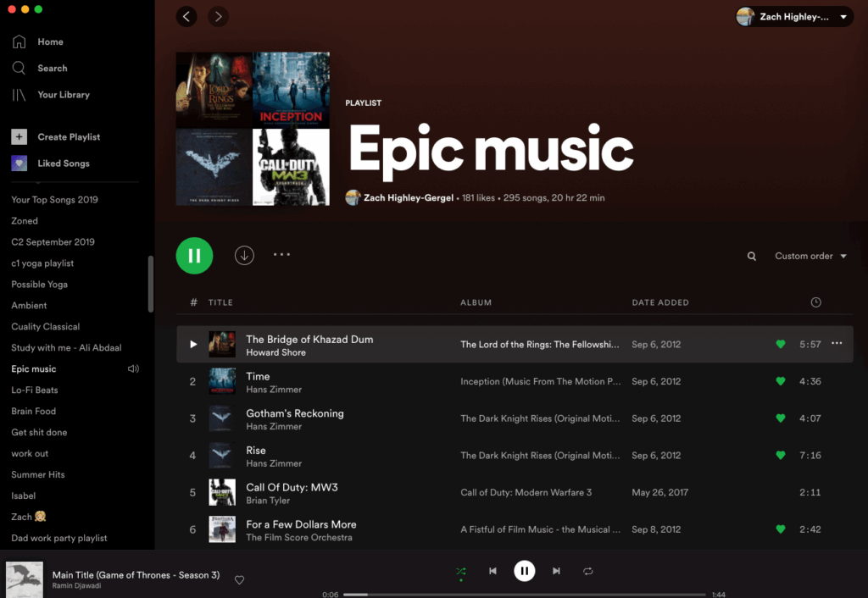Open more options for The Bridge of Khazad Dum
Image resolution: width=868 pixels, height=598 pixels.
pos(837,344)
